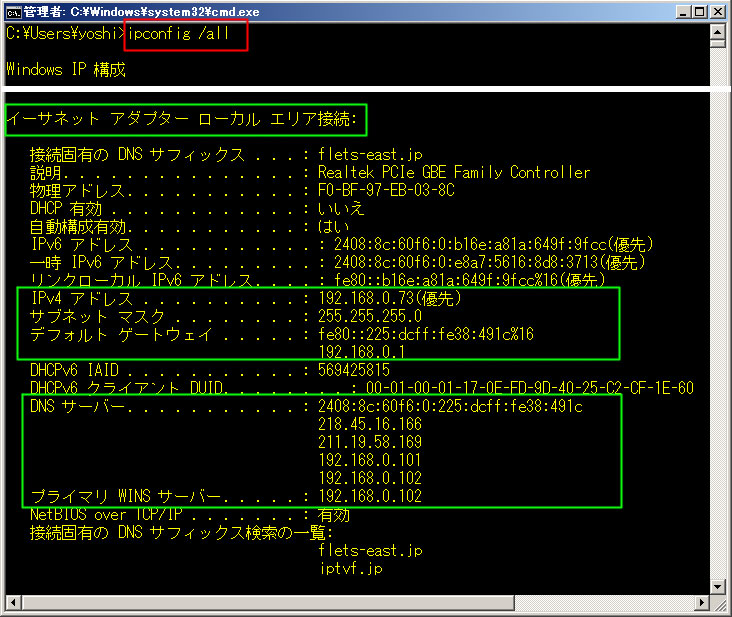732x617 pixels.
Task: Open the cmd.exe system menu icon
Action: (x=13, y=12)
